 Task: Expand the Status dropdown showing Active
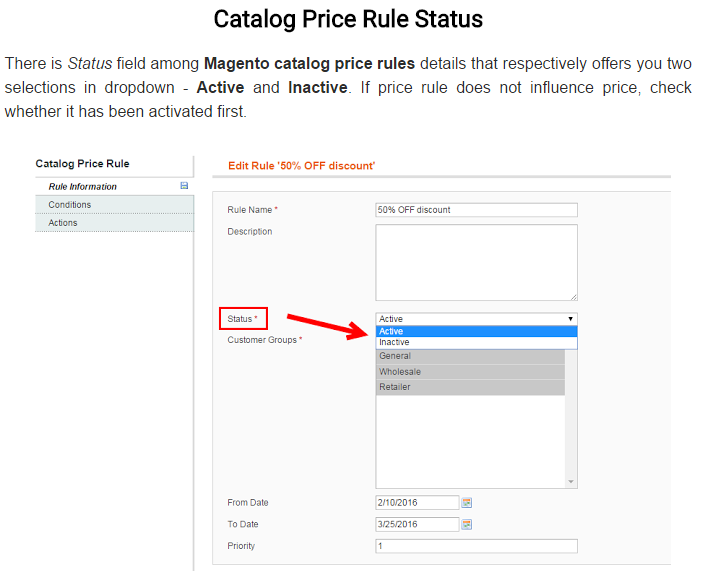point(476,319)
